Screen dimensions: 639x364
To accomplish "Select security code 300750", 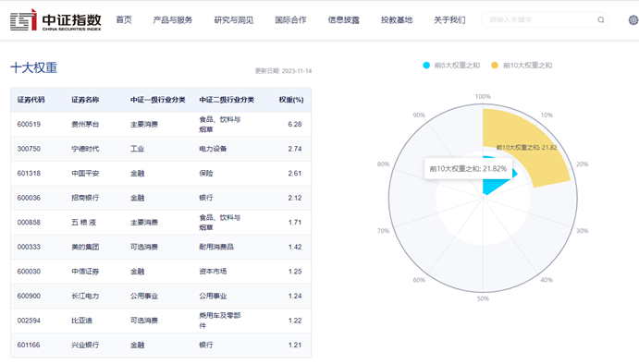I will pos(29,149).
